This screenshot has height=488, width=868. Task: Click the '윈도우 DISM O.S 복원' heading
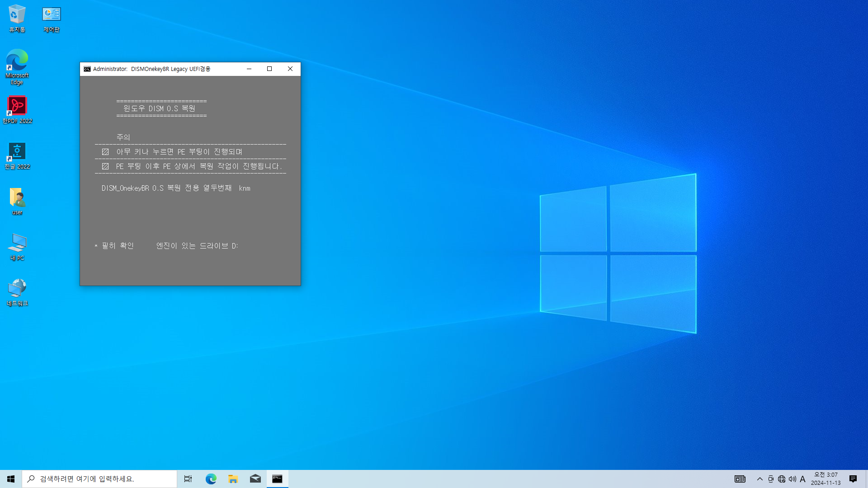[159, 108]
